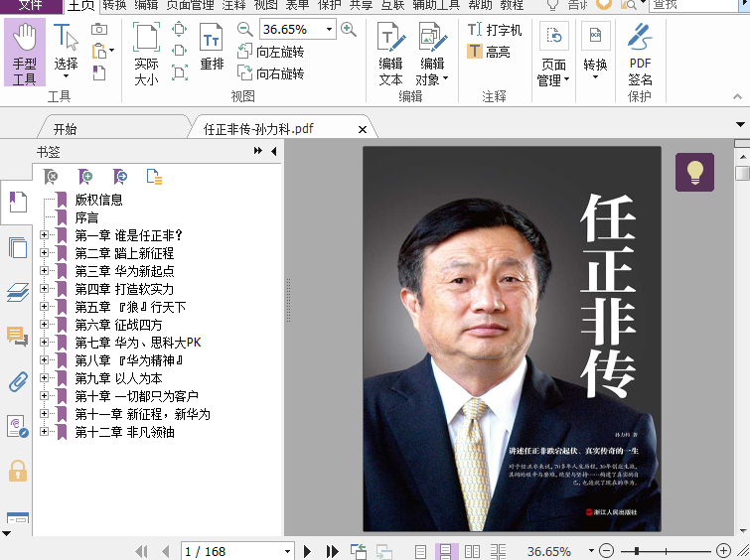Open bookmark 版权信息
Screen dimensions: 750x560
(98, 200)
